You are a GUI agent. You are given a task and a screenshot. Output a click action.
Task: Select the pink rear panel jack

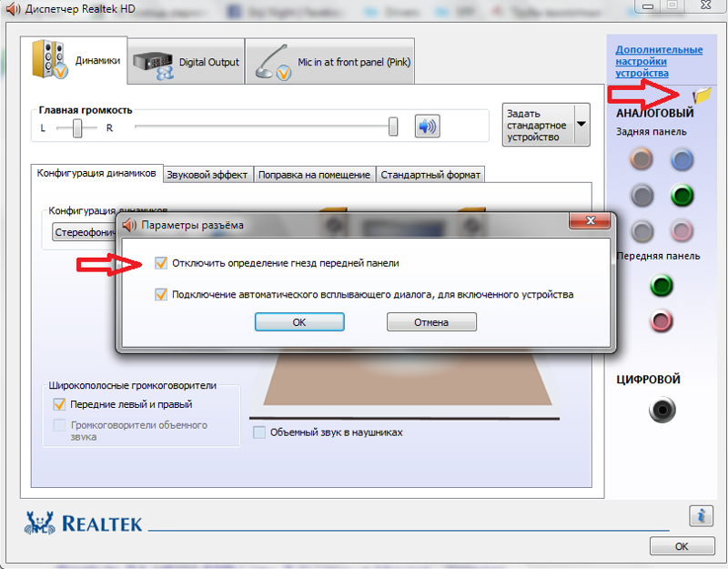click(x=682, y=230)
